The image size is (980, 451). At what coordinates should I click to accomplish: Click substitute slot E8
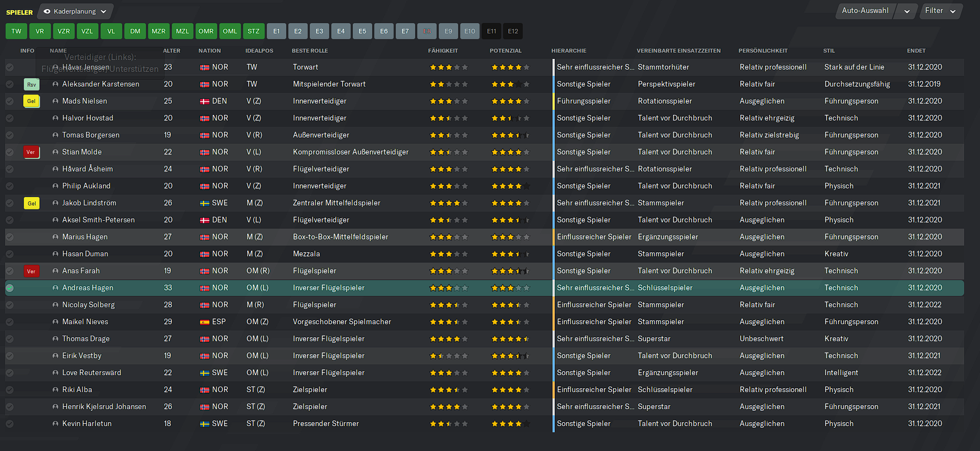427,31
